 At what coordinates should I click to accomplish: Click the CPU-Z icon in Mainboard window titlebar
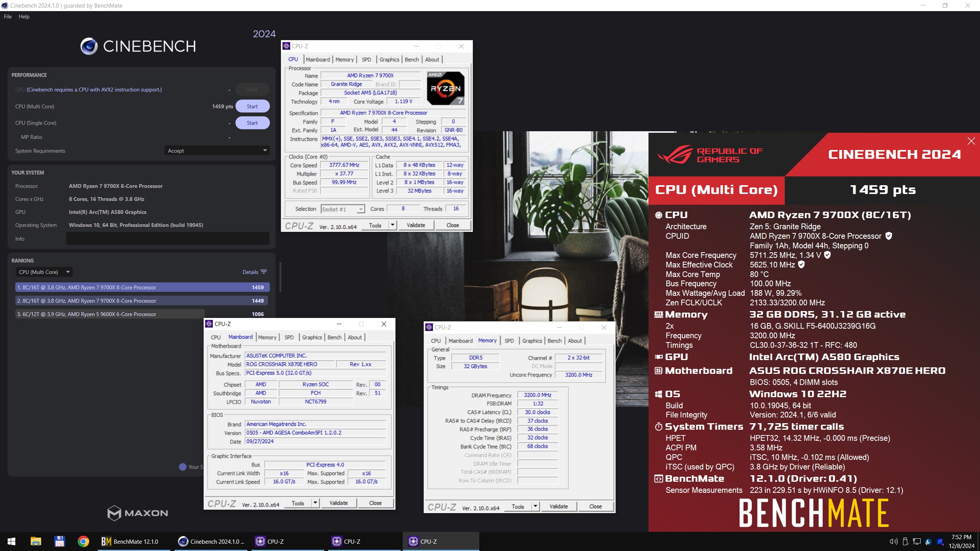click(x=209, y=324)
